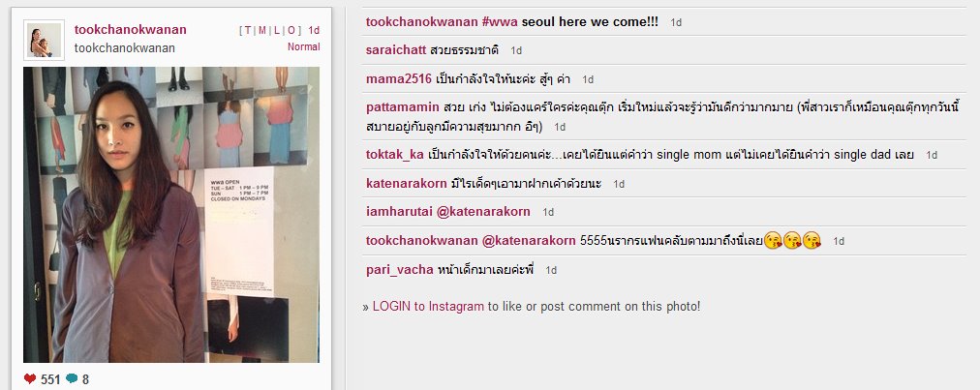Image resolution: width=980 pixels, height=390 pixels.
Task: Open saraichatt's profile link
Action: pos(396,50)
